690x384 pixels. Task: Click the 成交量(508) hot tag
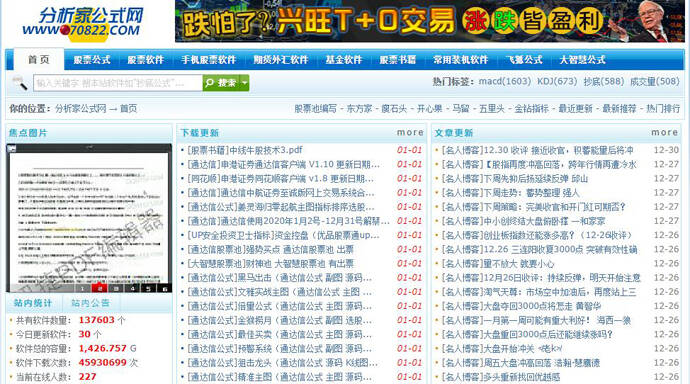tap(654, 81)
